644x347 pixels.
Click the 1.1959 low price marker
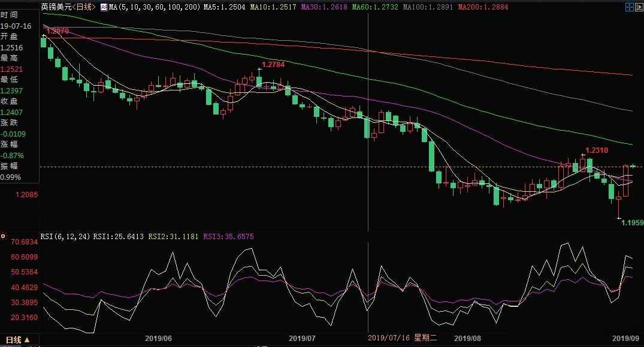tap(632, 222)
